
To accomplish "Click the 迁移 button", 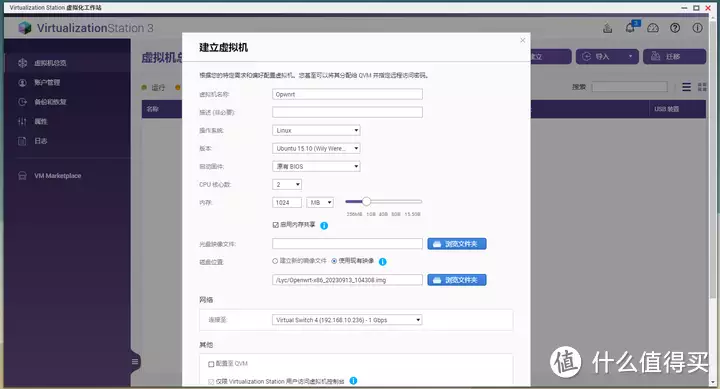I will click(x=675, y=56).
